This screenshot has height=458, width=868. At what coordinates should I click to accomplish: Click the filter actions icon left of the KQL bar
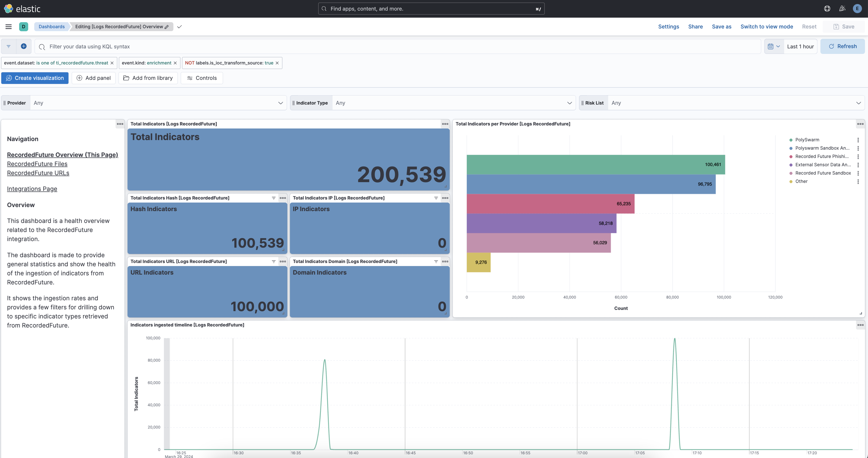pyautogui.click(x=8, y=46)
